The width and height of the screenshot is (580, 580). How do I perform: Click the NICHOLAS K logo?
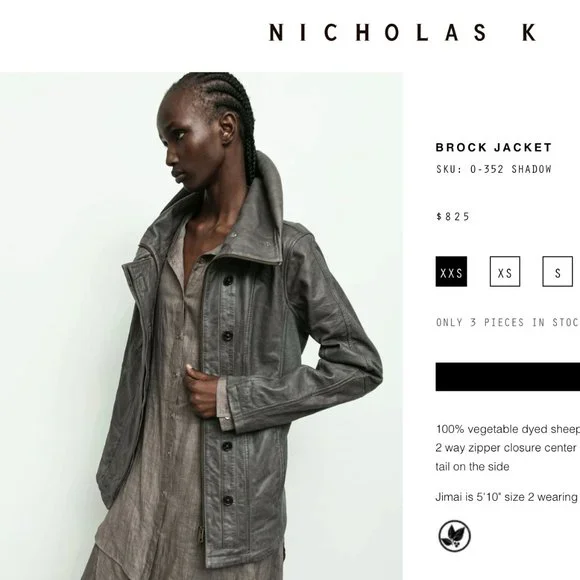coord(402,33)
